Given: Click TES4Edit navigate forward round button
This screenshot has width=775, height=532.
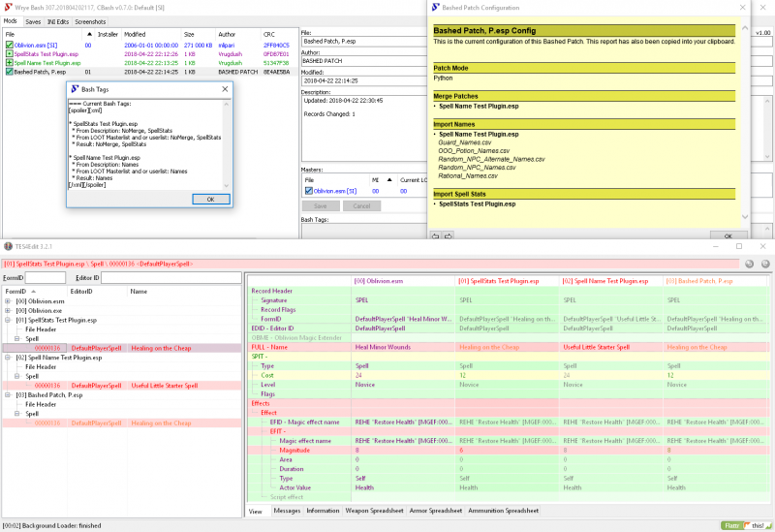Looking at the screenshot, I should tap(765, 264).
